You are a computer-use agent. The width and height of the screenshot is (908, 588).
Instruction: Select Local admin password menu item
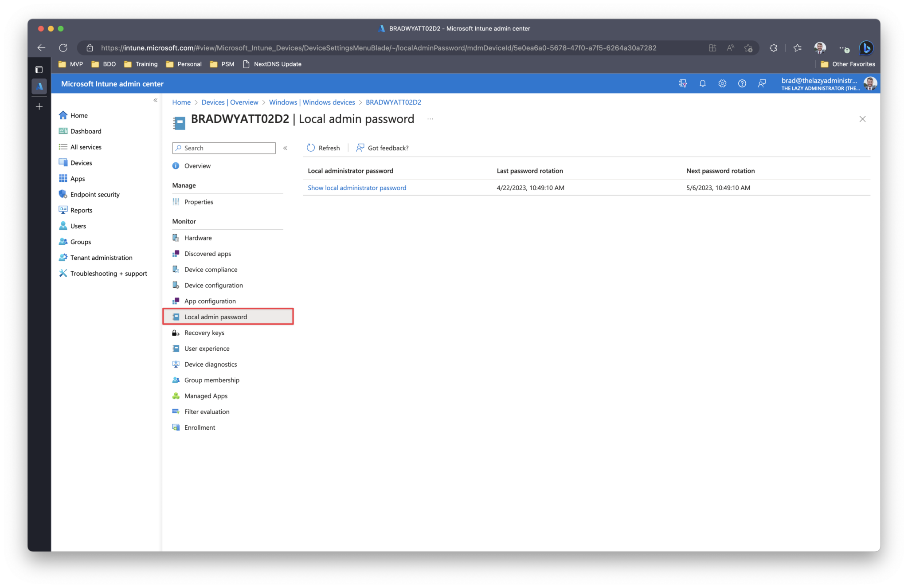228,317
